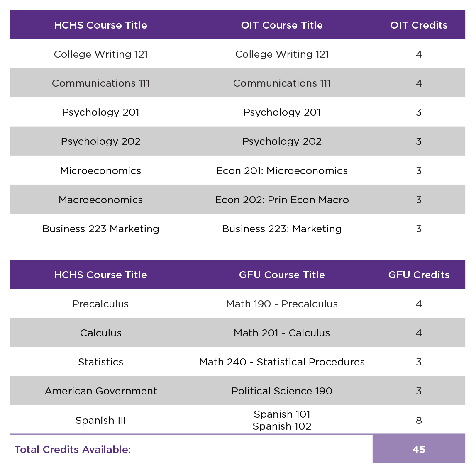476x472 pixels.
Task: Click the GFU Course Title column header
Action: pos(282,275)
